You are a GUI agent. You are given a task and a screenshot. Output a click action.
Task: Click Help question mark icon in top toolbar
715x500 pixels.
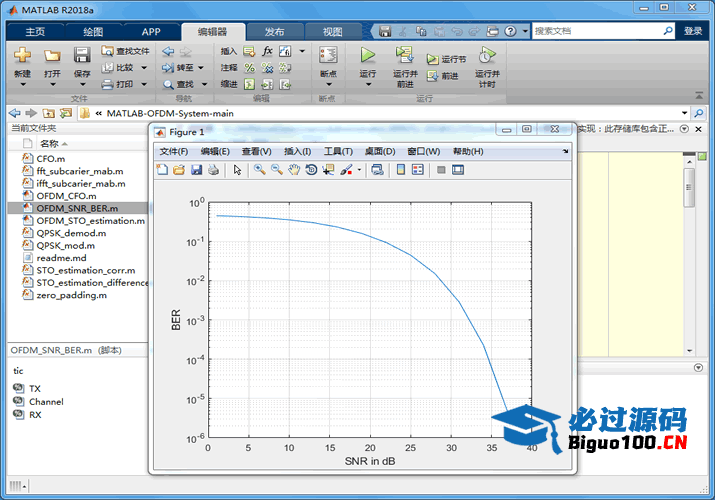pos(511,31)
